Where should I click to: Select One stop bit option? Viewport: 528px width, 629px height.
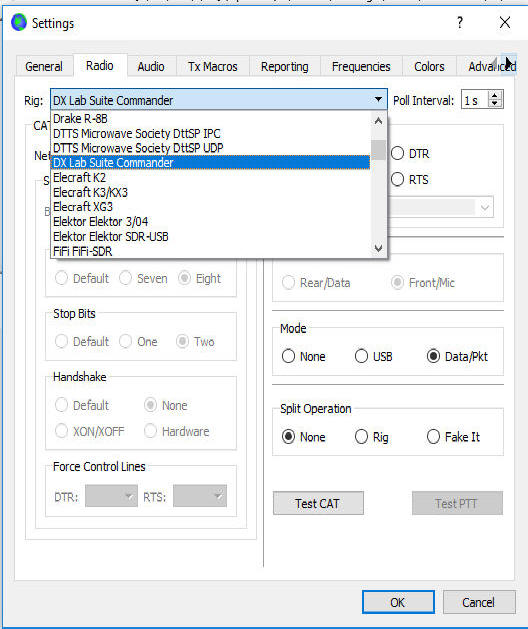point(138,341)
